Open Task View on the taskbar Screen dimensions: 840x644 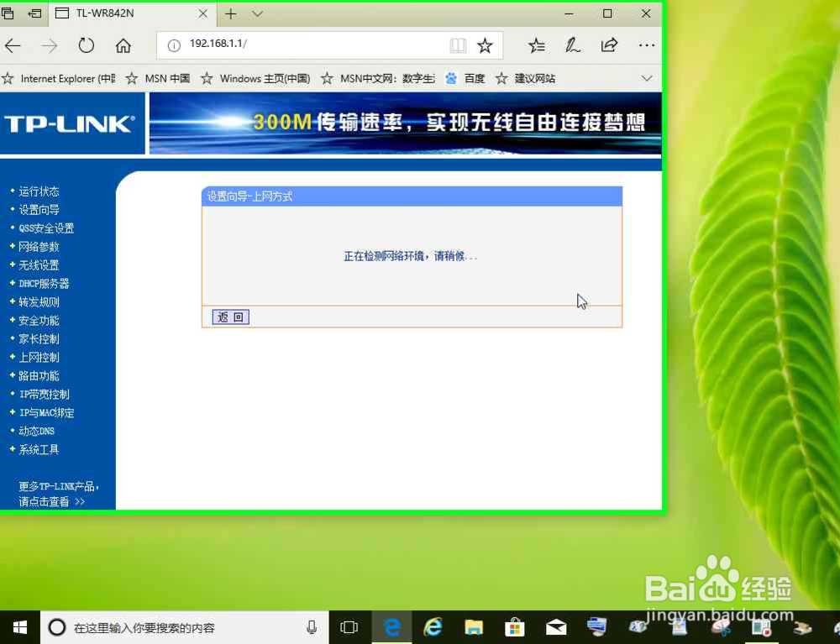coord(349,627)
